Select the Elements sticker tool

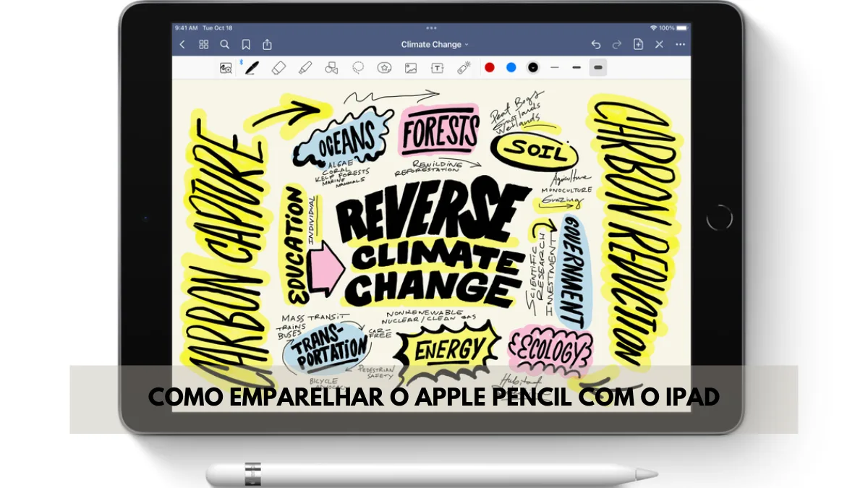pyautogui.click(x=384, y=68)
